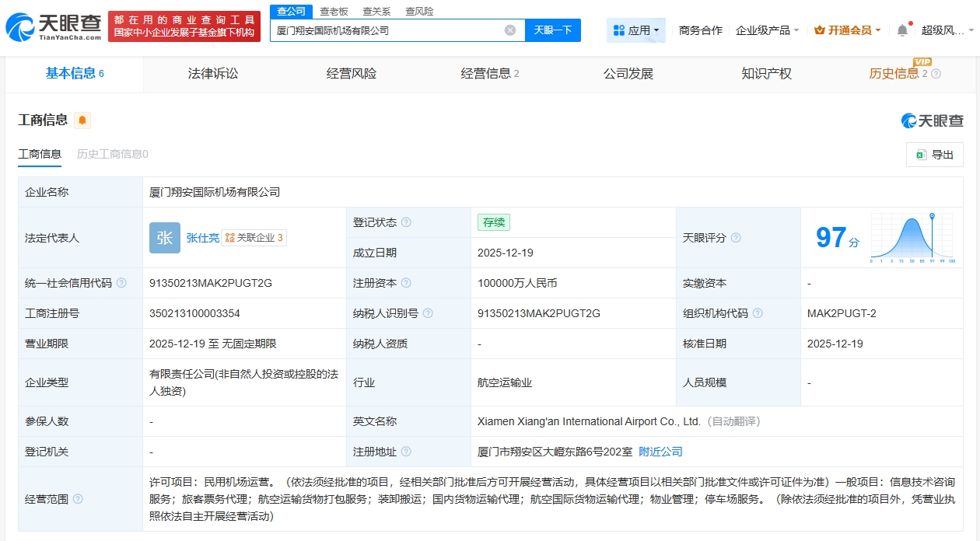The width and height of the screenshot is (980, 541).
Task: Open the 附近公司 link
Action: (x=660, y=451)
